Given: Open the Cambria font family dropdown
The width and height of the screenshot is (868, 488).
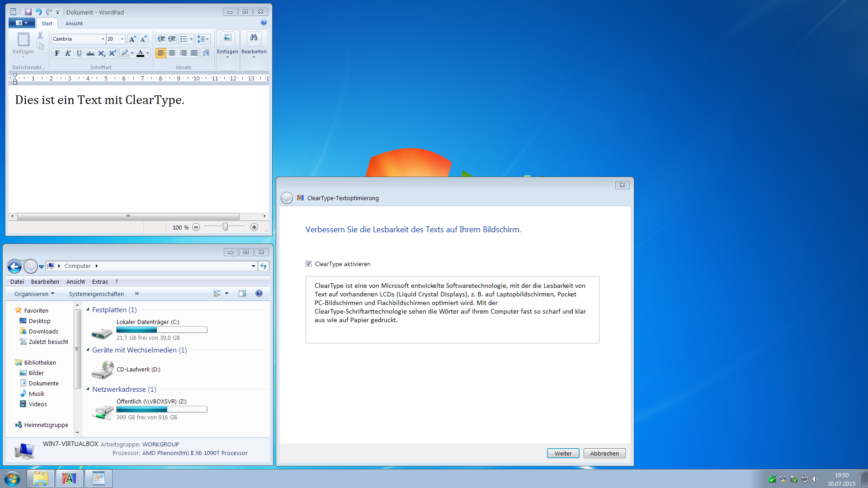Looking at the screenshot, I should pyautogui.click(x=103, y=39).
